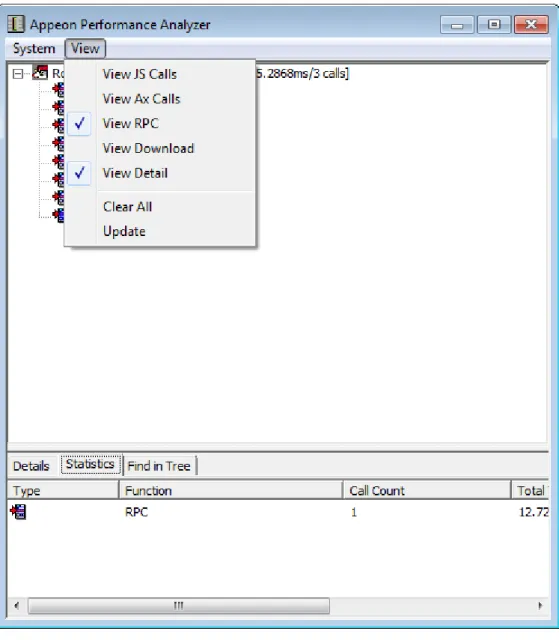
Task: Sort by the Function column header
Action: pos(231,490)
